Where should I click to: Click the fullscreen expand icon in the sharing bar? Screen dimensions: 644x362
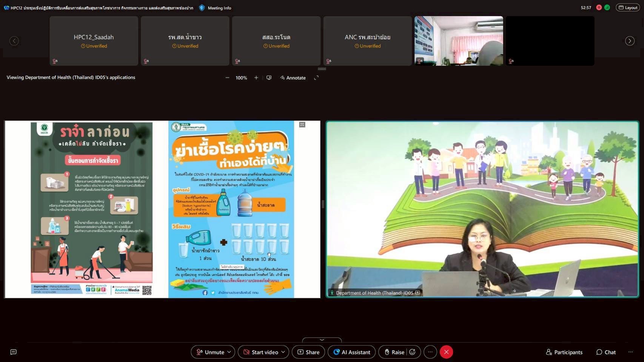point(316,78)
